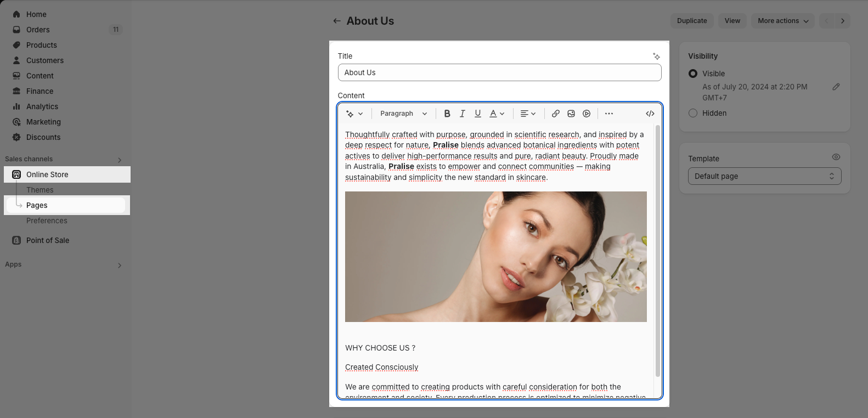Click the edit visibility date pencil icon

(836, 87)
